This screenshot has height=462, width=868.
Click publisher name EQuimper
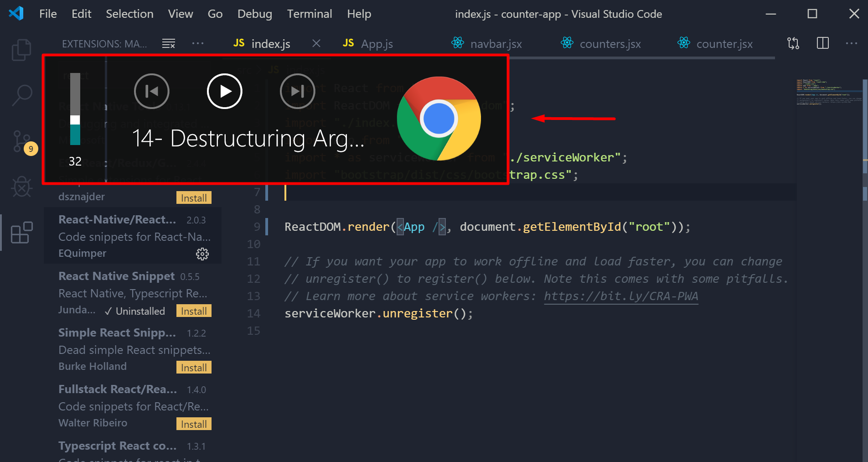click(82, 253)
